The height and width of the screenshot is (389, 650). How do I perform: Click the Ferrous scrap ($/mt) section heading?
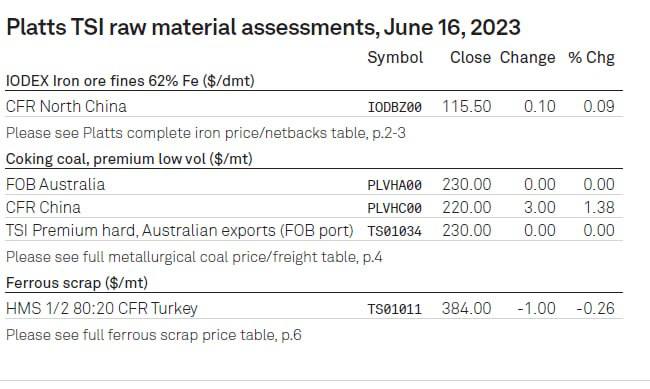[77, 283]
